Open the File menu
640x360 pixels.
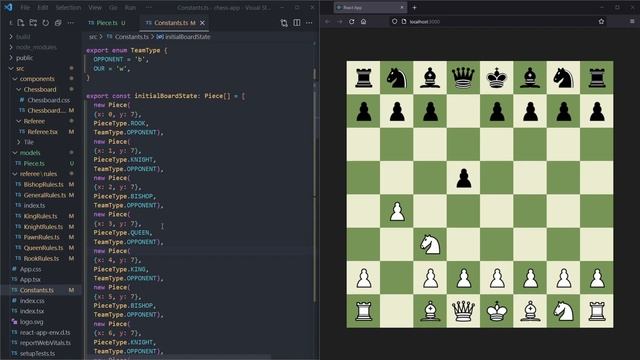pyautogui.click(x=25, y=7)
